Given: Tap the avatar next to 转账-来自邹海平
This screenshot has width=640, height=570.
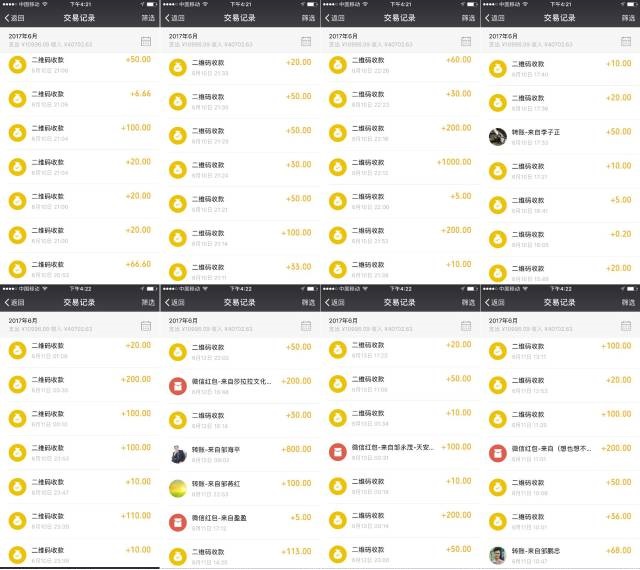Looking at the screenshot, I should (177, 451).
